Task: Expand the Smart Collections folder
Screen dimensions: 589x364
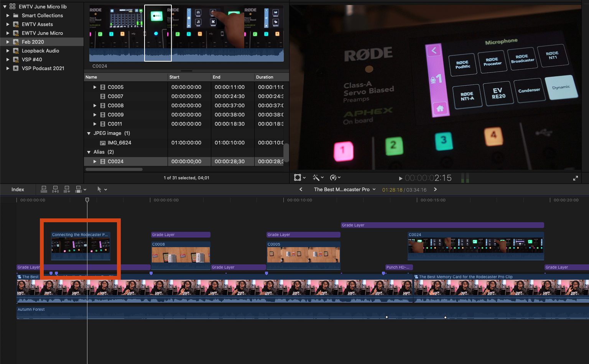Action: (x=8, y=15)
